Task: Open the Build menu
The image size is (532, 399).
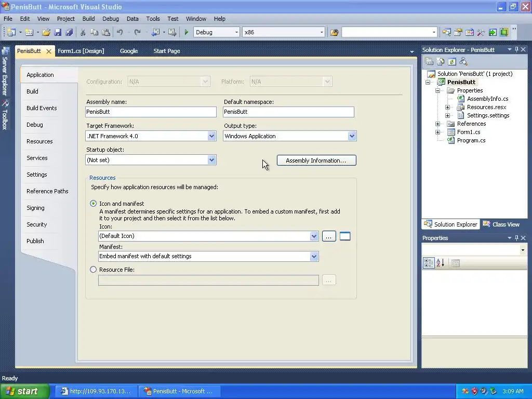Action: [x=88, y=19]
